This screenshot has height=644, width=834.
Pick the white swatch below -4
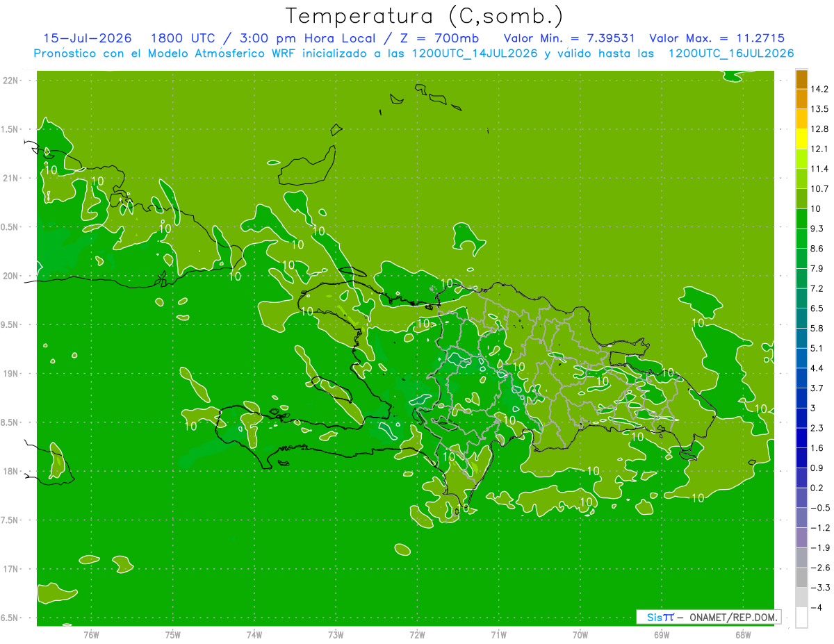(801, 618)
